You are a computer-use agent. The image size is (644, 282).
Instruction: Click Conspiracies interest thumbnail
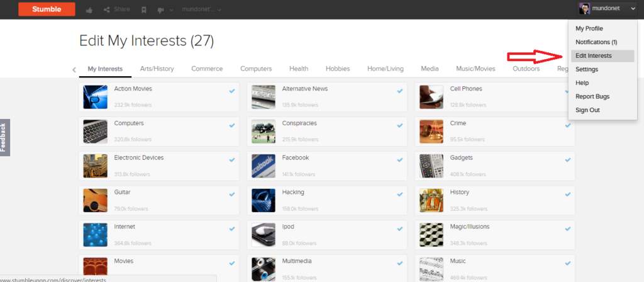pos(264,132)
